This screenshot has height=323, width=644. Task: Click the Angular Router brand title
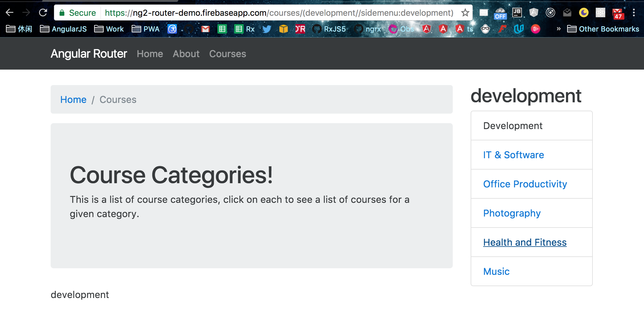pos(89,54)
